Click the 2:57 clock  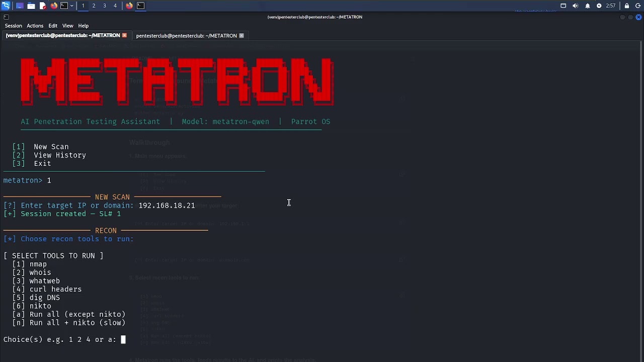611,6
